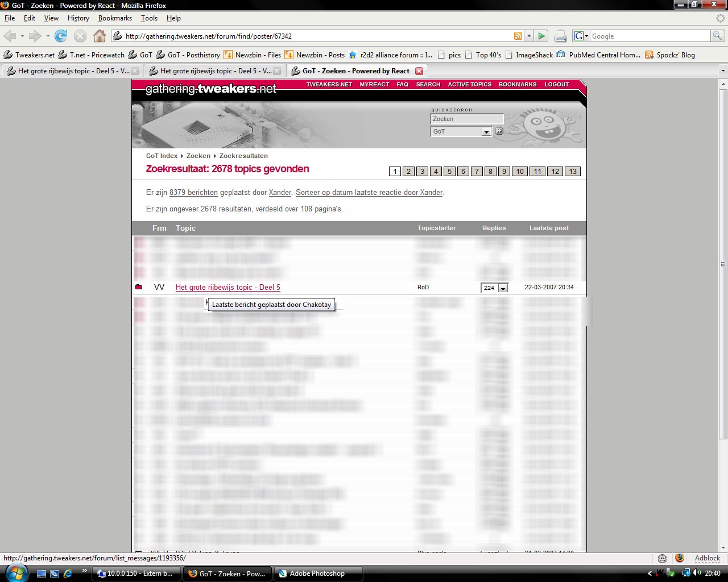Click the vertical page scrollbar

tap(723, 265)
